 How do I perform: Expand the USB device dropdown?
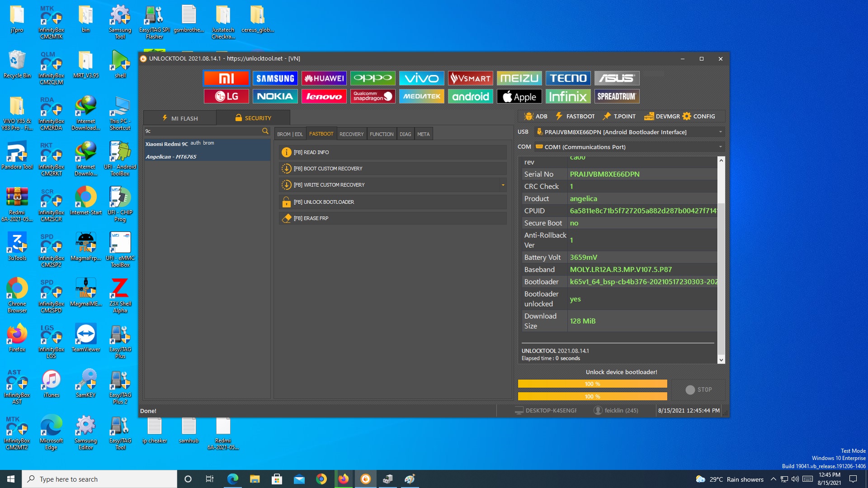(x=721, y=132)
